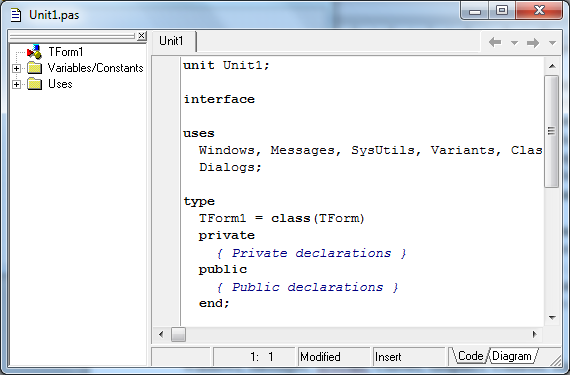The width and height of the screenshot is (570, 375).
Task: Close the Code Explorer panel
Action: point(141,36)
